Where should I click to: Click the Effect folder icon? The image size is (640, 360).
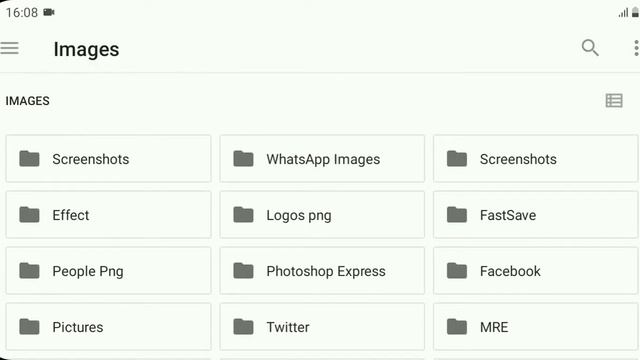(x=29, y=215)
